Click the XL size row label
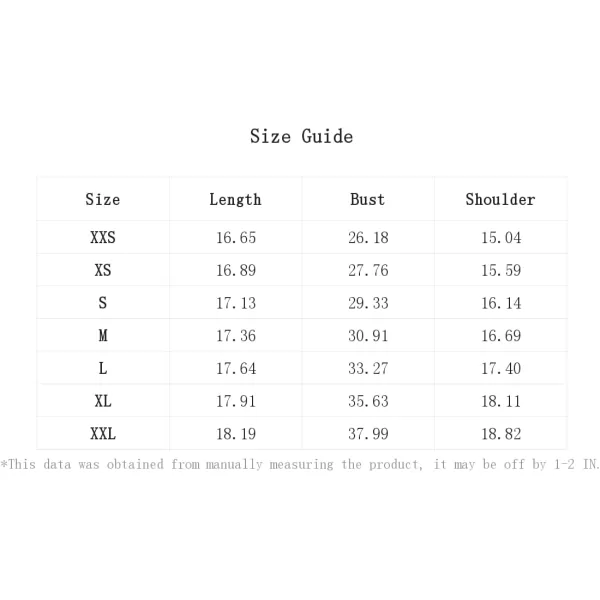The width and height of the screenshot is (600, 600). pos(103,401)
